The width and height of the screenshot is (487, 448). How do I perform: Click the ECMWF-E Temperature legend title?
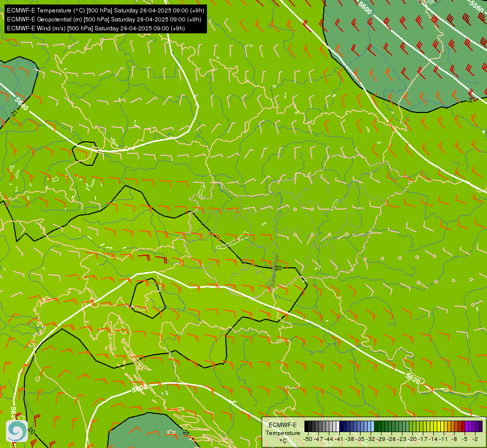click(x=283, y=429)
